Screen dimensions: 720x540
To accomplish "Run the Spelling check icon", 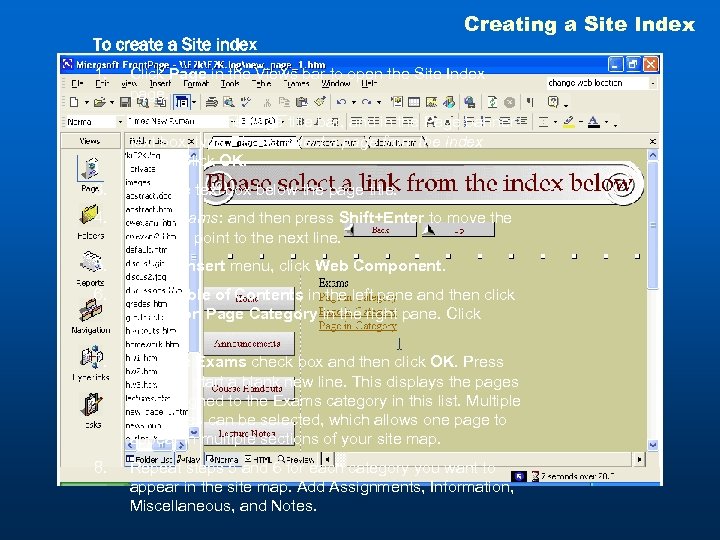I will [246, 102].
